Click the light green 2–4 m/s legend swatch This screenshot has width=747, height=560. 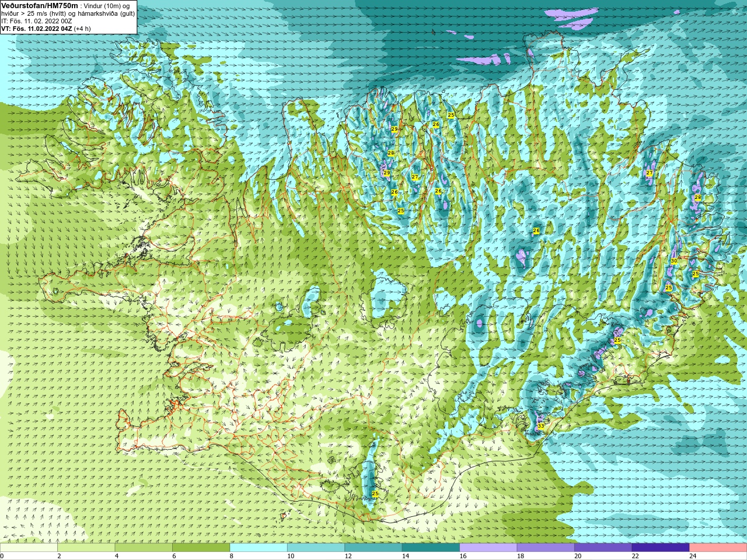[x=86, y=547]
